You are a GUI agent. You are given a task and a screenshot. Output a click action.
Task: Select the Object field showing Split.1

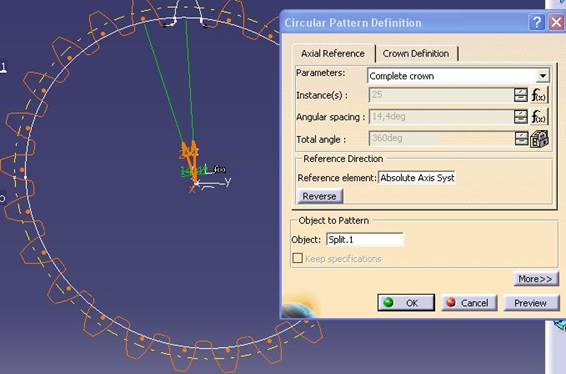pyautogui.click(x=365, y=240)
